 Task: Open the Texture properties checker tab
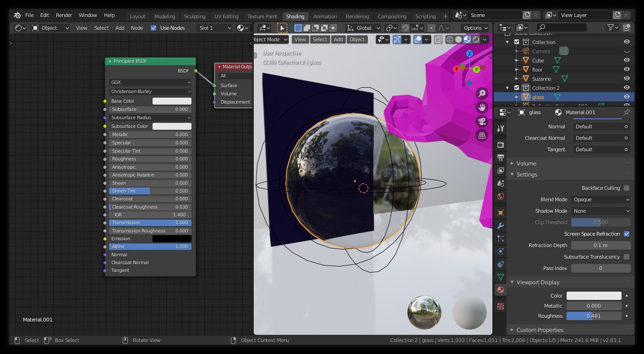[x=501, y=306]
